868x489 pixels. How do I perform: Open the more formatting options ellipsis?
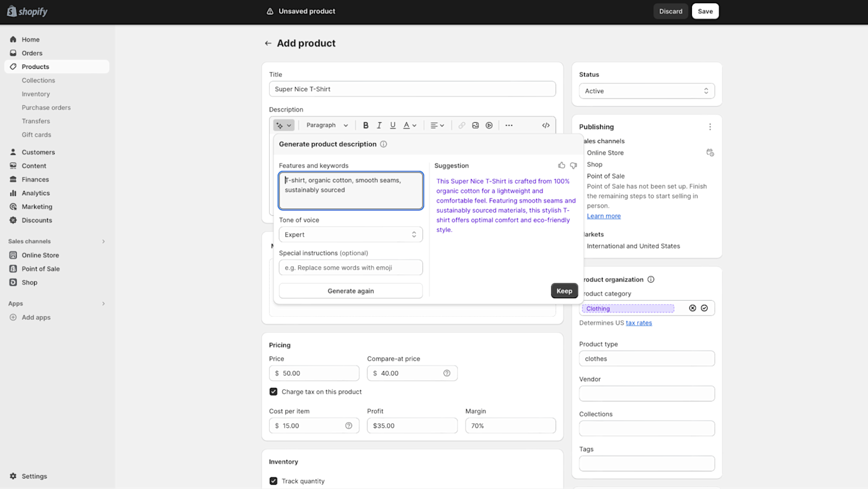point(509,125)
